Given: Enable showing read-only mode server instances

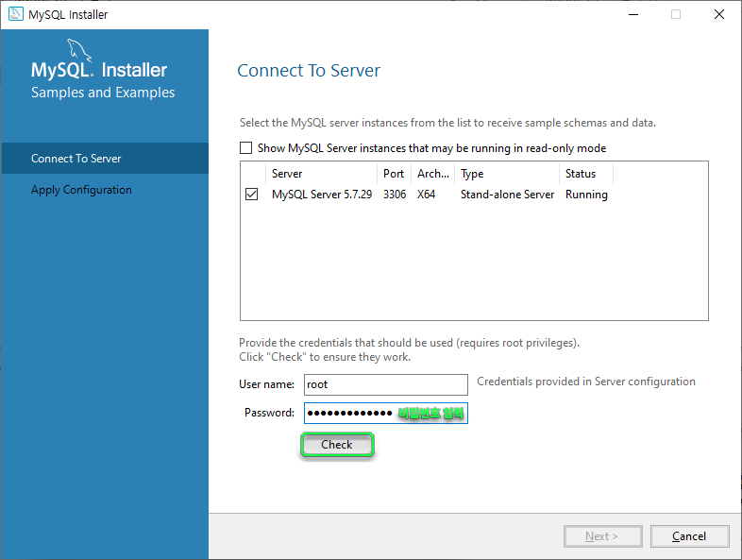Looking at the screenshot, I should 246,148.
